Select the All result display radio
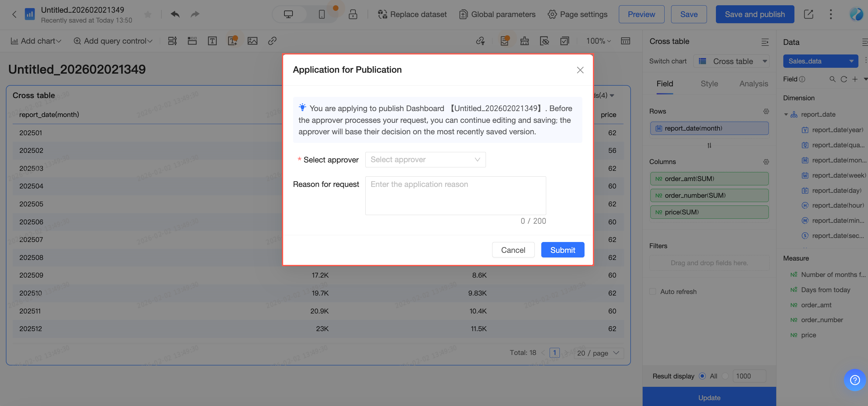Viewport: 868px width, 406px height. (x=702, y=376)
